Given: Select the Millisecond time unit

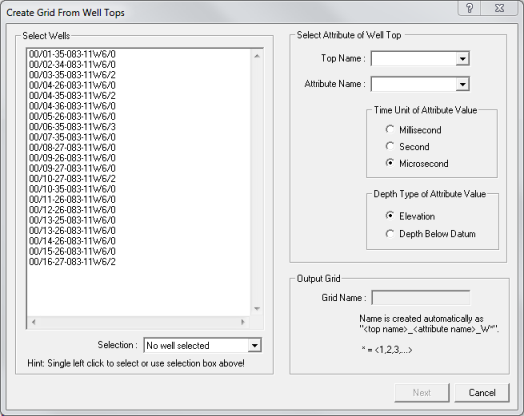Looking at the screenshot, I should 390,129.
